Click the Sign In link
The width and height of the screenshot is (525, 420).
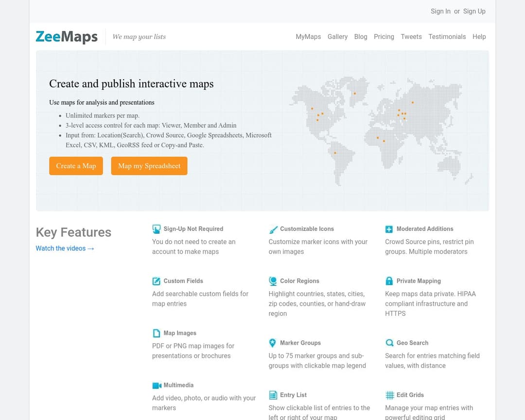[x=440, y=11]
